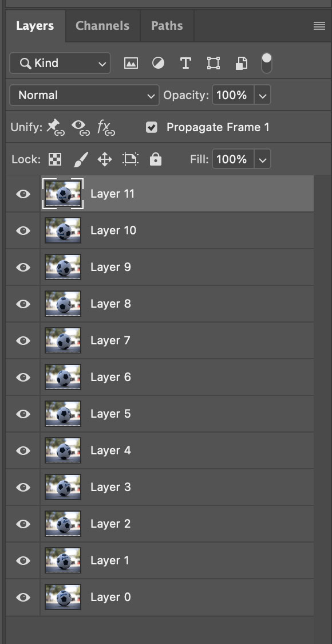Select the row named Layer 2

[x=160, y=524]
